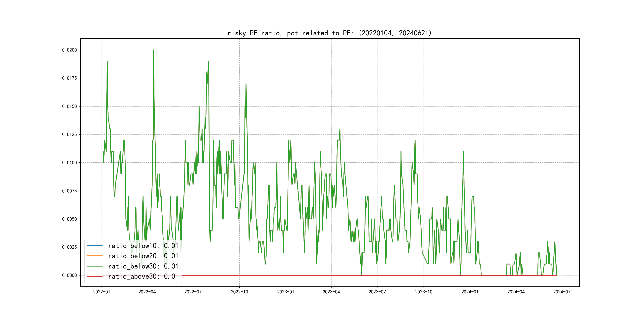Select the 'ratio_below10: 0.01' legend label
This screenshot has height=322, width=644.
coord(143,246)
